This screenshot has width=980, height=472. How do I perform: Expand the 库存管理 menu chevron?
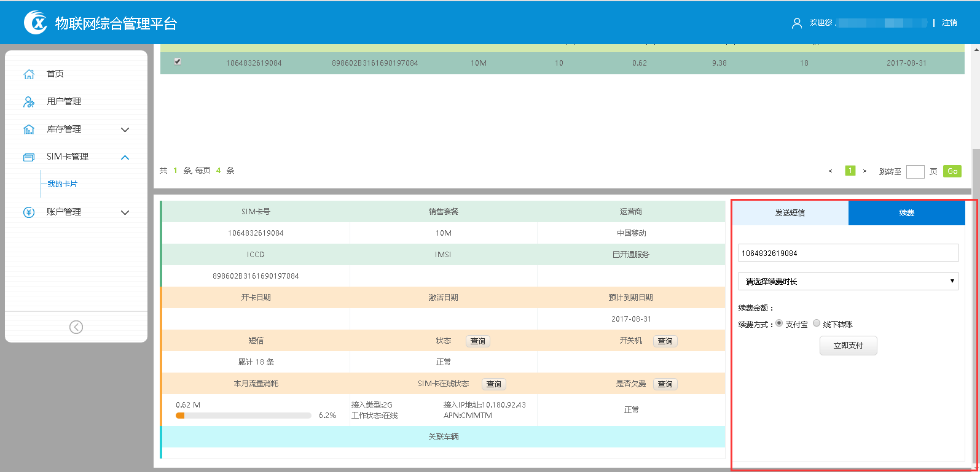click(x=125, y=130)
